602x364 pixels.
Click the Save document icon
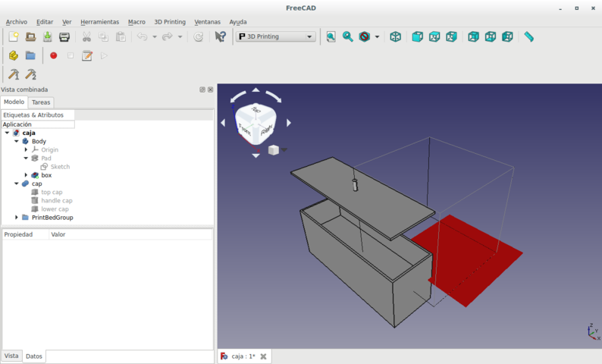pos(47,36)
